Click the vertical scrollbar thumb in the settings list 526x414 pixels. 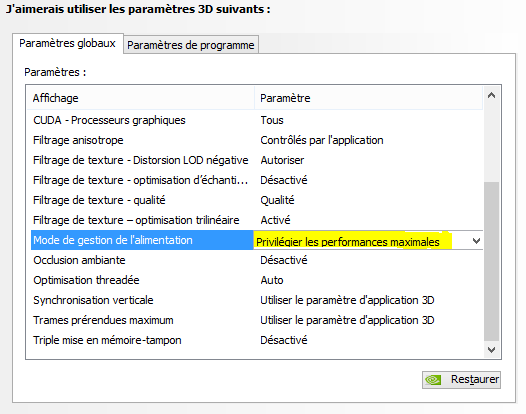491,261
